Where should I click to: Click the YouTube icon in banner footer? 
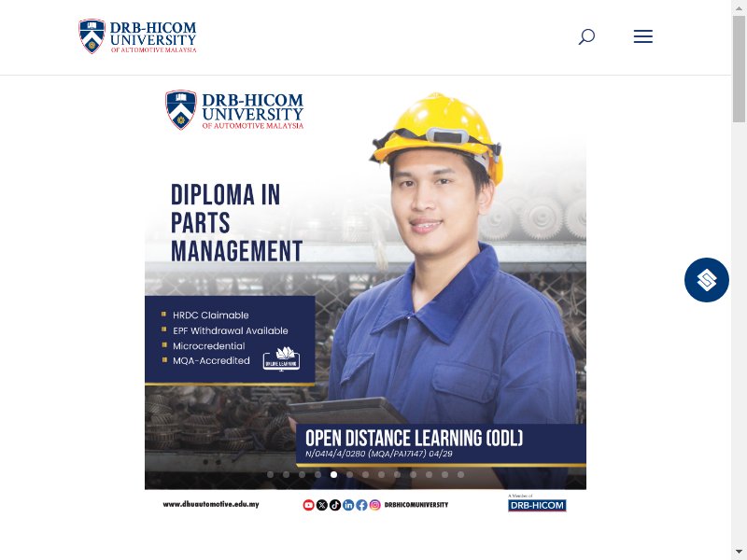point(308,505)
